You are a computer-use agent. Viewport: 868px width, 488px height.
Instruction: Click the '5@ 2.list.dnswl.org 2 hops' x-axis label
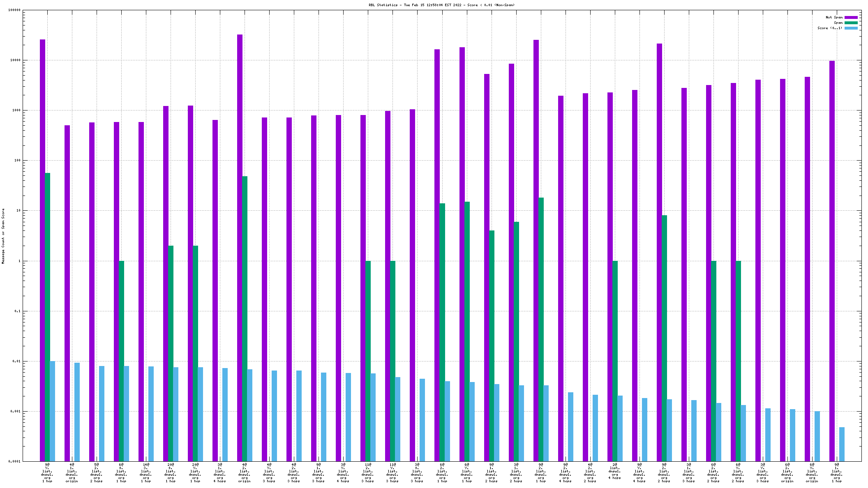point(97,473)
